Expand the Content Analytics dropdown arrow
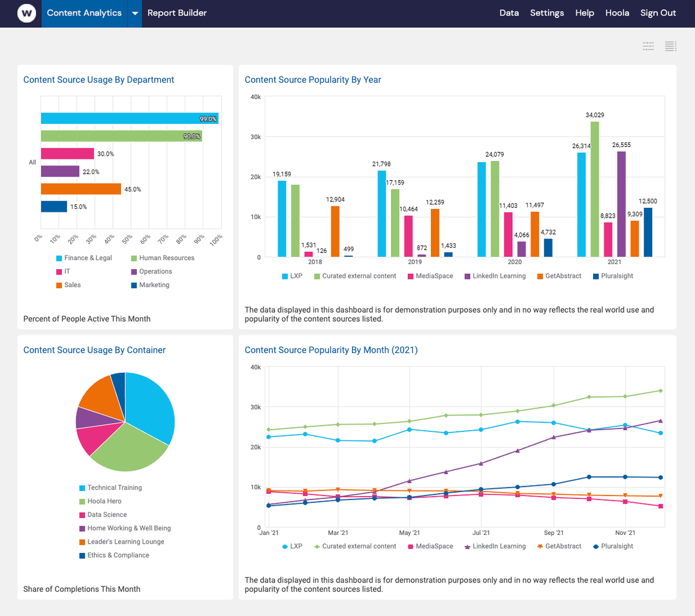695x616 pixels. coord(134,13)
